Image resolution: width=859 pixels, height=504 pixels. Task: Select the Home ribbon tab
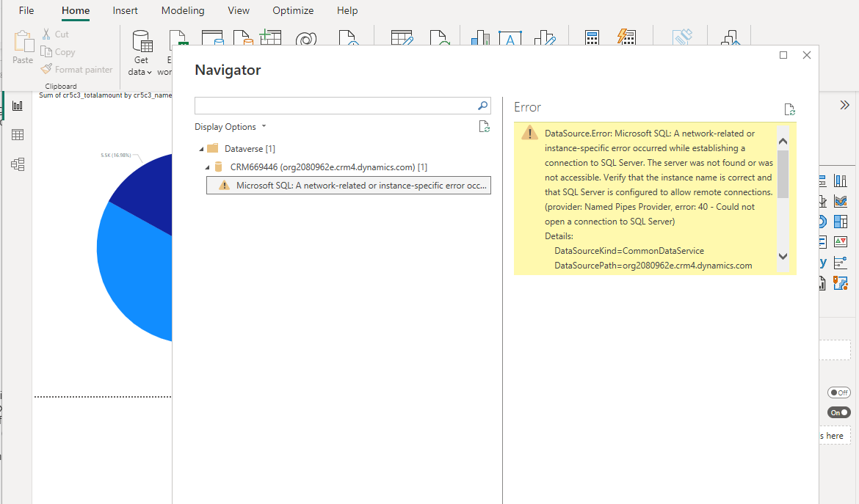click(76, 10)
